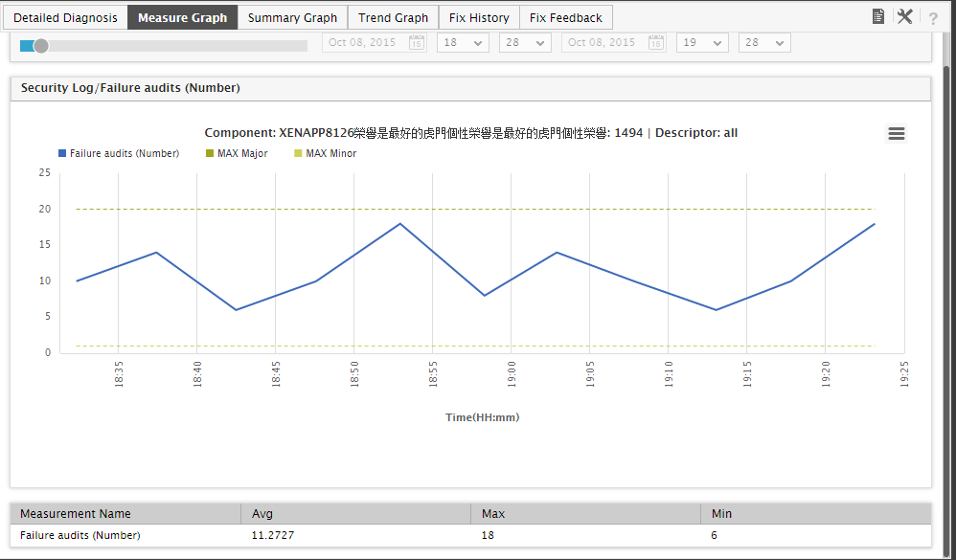The image size is (956, 560).
Task: Expand the start hour dropdown showing 18
Action: pyautogui.click(x=463, y=43)
